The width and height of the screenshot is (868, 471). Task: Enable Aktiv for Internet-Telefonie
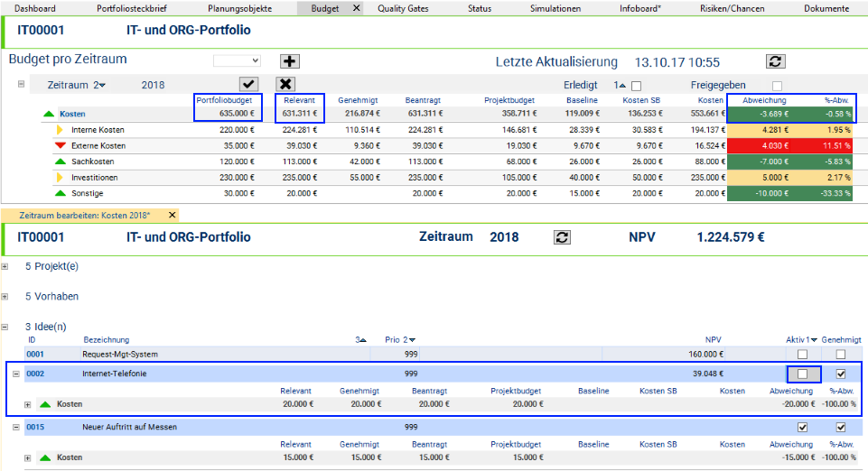point(802,374)
